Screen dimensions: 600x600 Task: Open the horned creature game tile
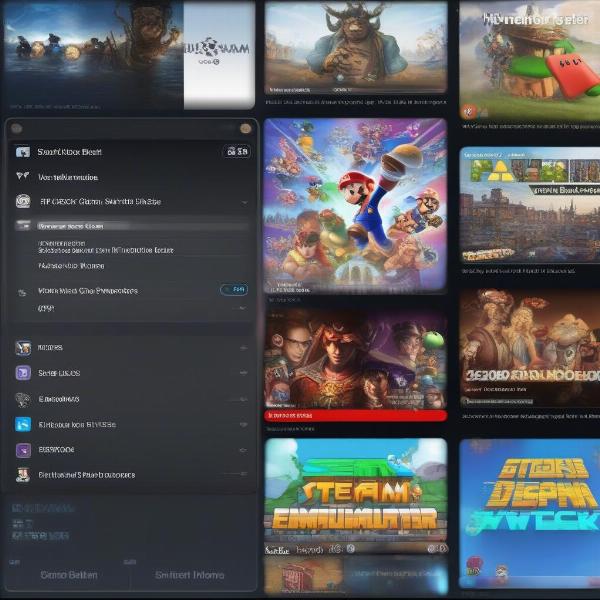(356, 48)
